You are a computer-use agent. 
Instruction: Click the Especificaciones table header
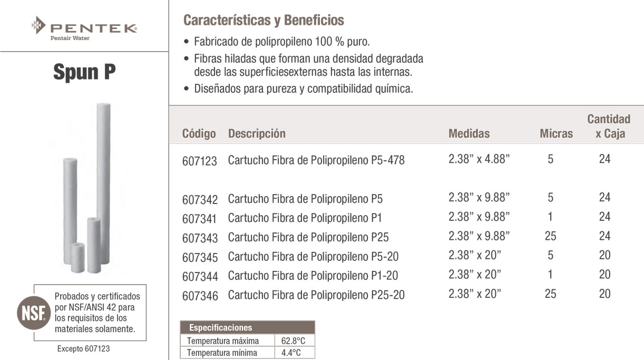[221, 327]
